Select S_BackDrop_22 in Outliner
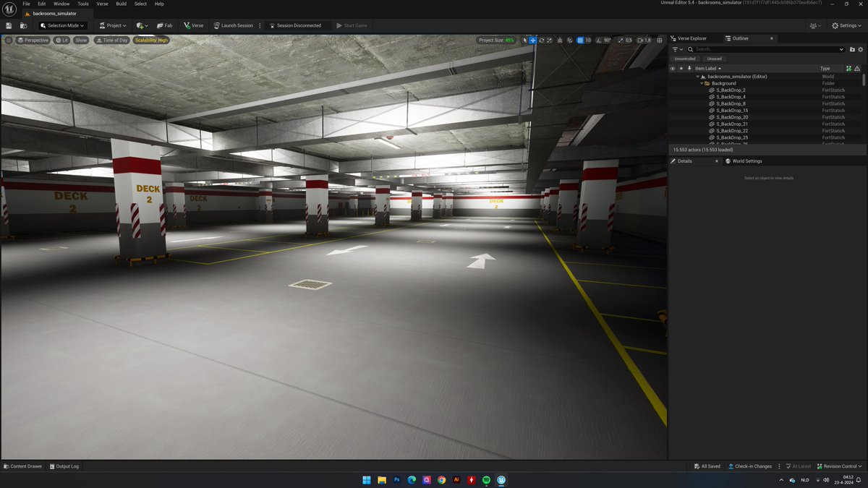Screen dimensions: 868x488 pos(732,131)
